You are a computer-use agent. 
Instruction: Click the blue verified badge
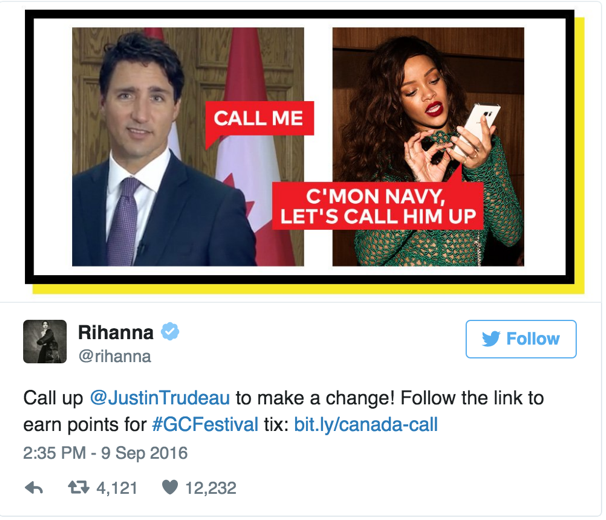coord(170,331)
